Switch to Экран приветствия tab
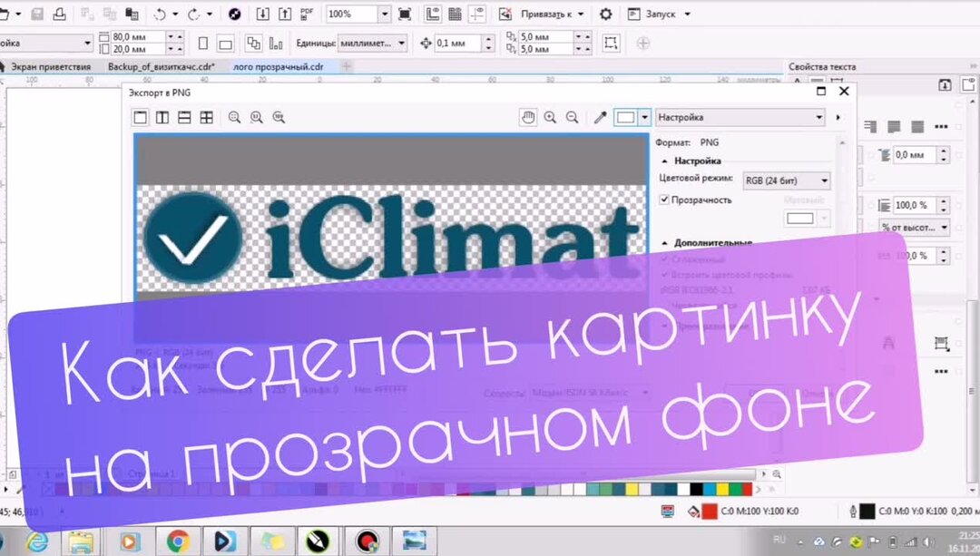The height and width of the screenshot is (556, 980). pyautogui.click(x=51, y=66)
